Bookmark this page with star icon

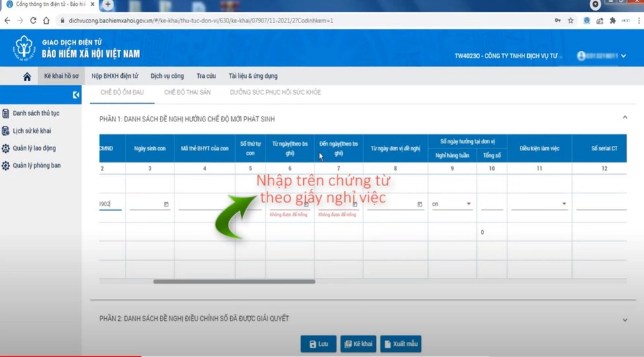pos(571,20)
